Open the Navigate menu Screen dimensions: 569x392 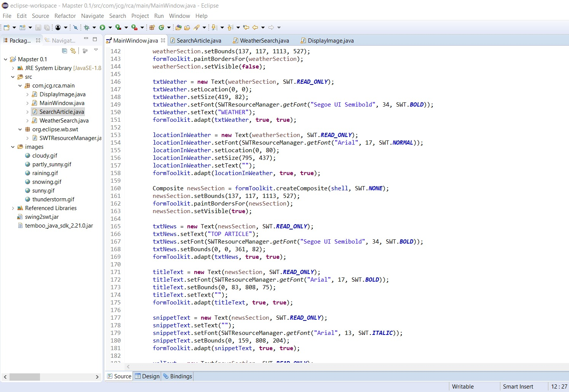93,16
